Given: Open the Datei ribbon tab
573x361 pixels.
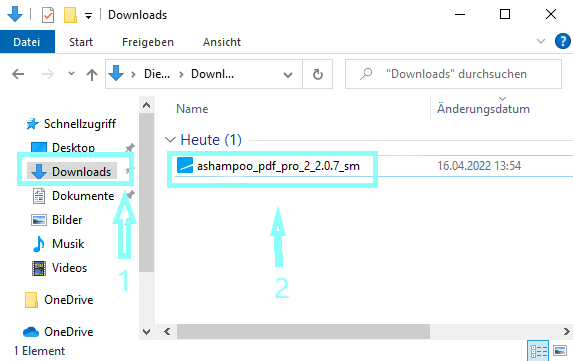Looking at the screenshot, I should click(27, 42).
